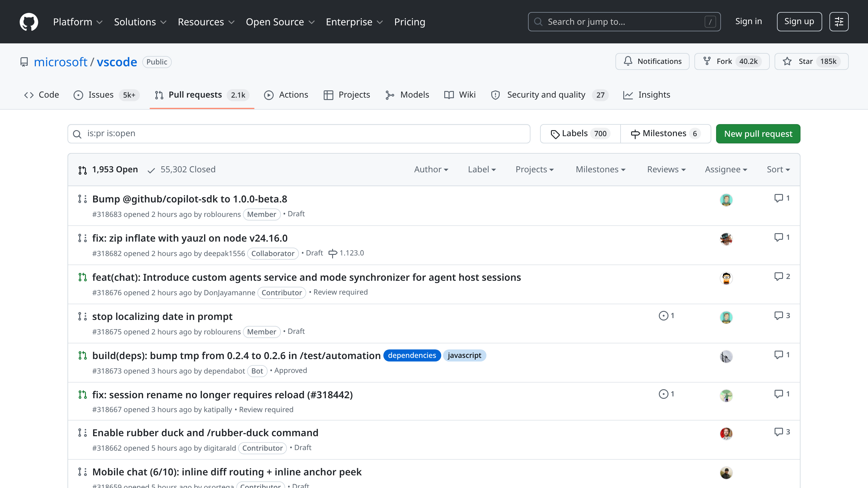
Task: Open the avatar on the rubber duck row
Action: click(726, 433)
